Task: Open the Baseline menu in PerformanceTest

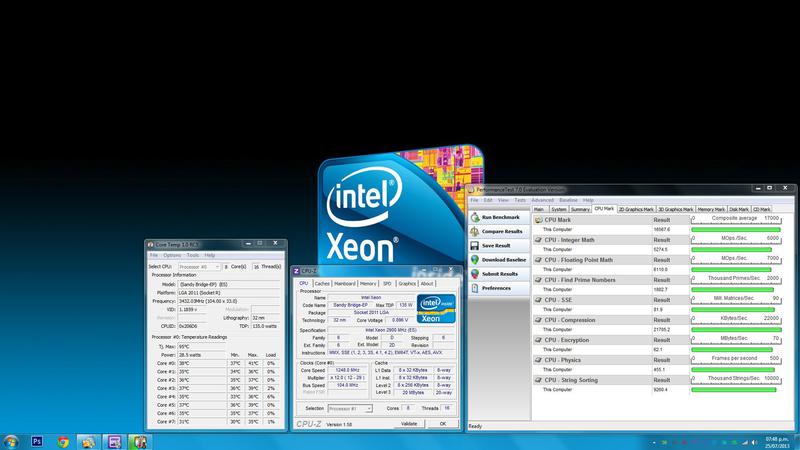Action: point(568,201)
